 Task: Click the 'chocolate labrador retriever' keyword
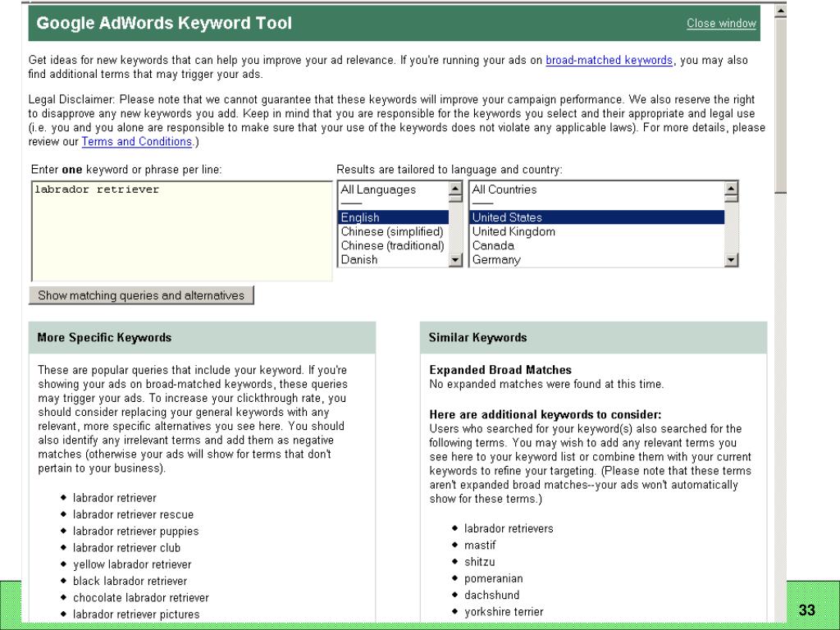tap(141, 597)
